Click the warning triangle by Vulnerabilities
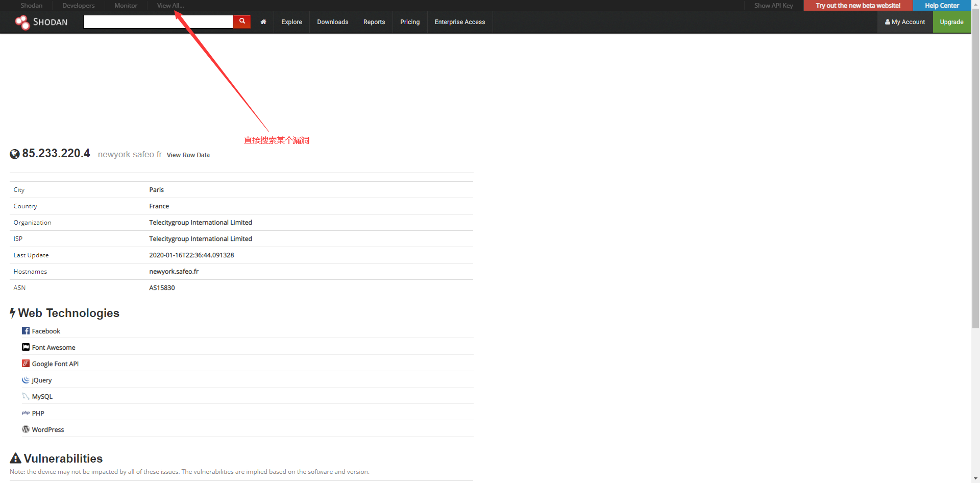The width and height of the screenshot is (980, 483). [x=15, y=458]
